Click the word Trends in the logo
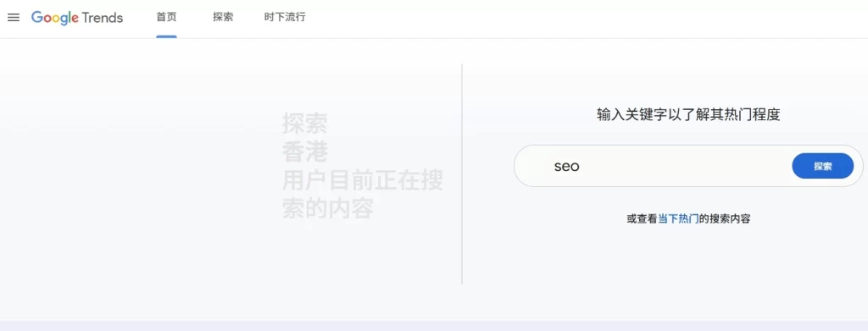Viewport: 868px width, 331px height. (103, 18)
